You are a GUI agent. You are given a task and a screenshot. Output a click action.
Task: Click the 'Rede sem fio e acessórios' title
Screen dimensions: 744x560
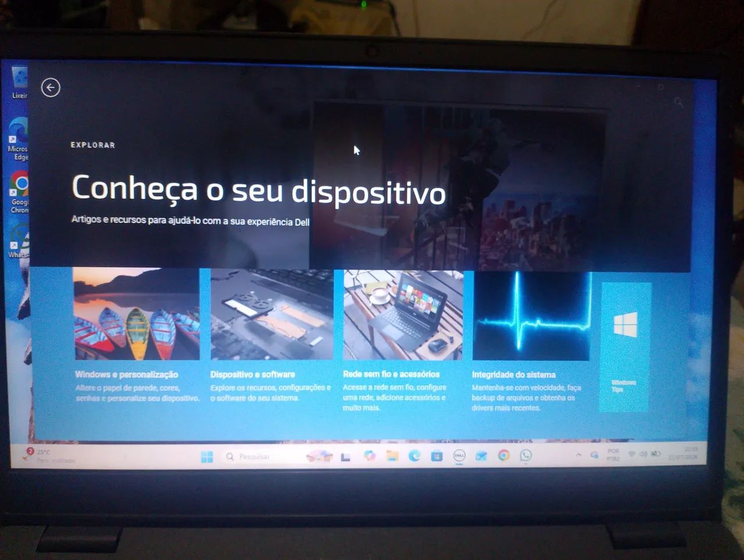click(x=391, y=374)
